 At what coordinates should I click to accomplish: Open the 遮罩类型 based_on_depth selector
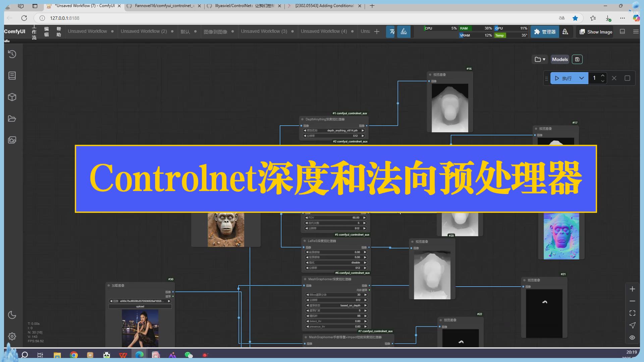click(336, 305)
